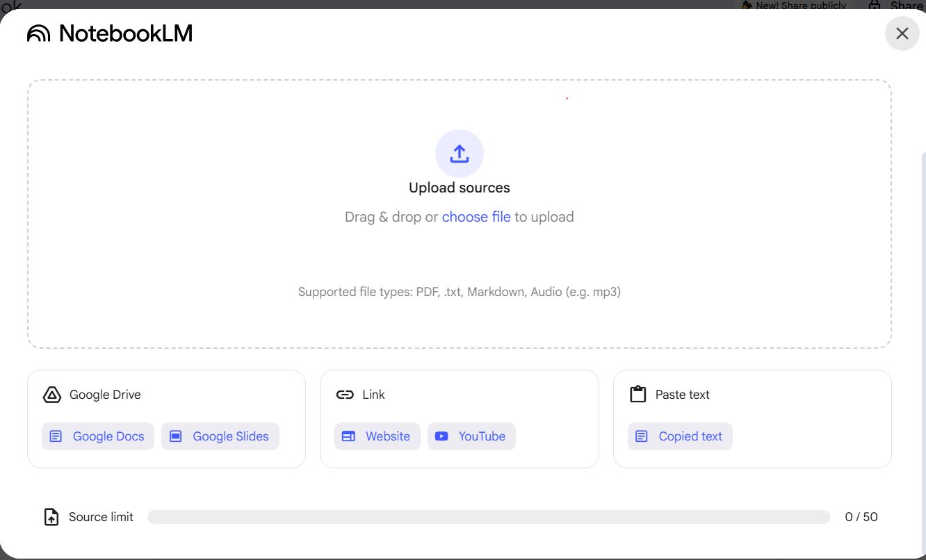Image resolution: width=926 pixels, height=560 pixels.
Task: Paste Copied text as a source
Action: tap(680, 436)
